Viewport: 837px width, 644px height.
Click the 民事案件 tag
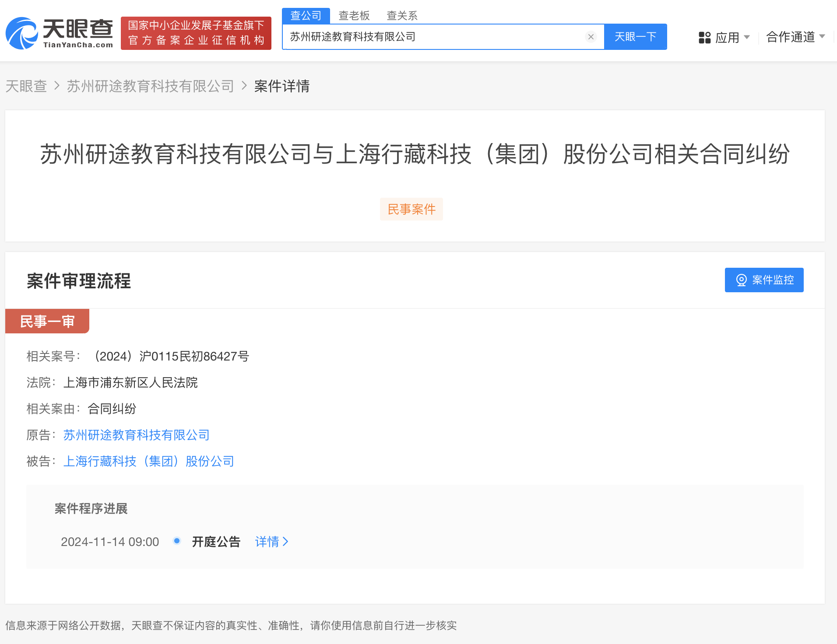(411, 209)
